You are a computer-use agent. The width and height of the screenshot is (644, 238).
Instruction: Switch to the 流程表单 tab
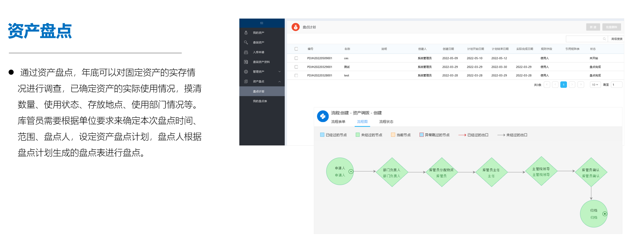pos(338,122)
